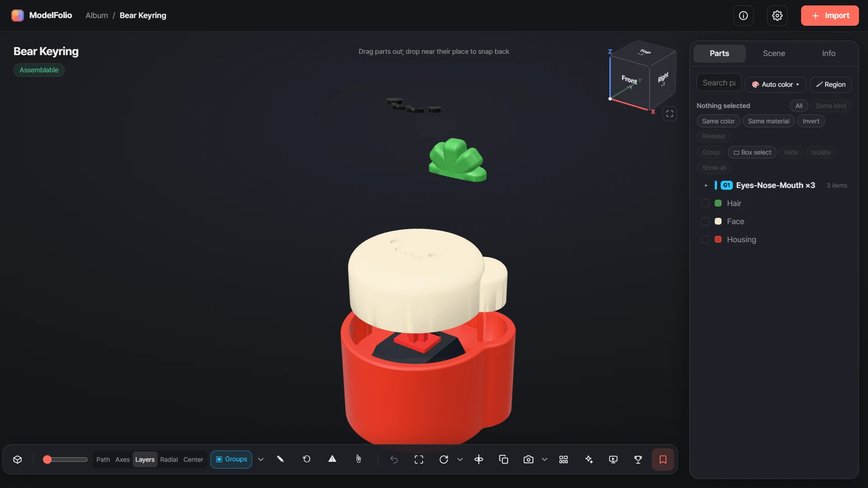
Task: Open the Auto color dropdown
Action: [x=775, y=84]
